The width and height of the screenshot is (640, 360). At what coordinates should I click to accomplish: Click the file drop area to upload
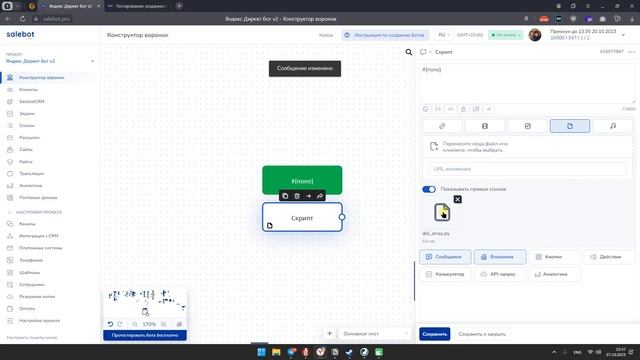tap(527, 147)
